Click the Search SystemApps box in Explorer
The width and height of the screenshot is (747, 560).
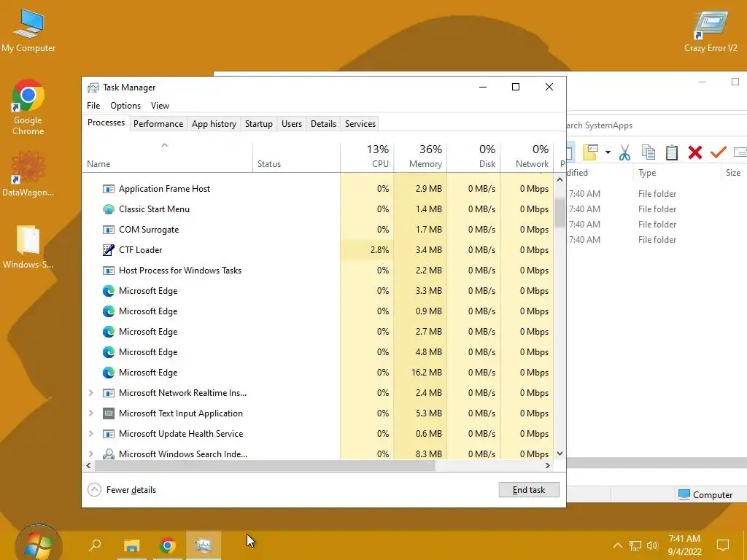[x=655, y=125]
